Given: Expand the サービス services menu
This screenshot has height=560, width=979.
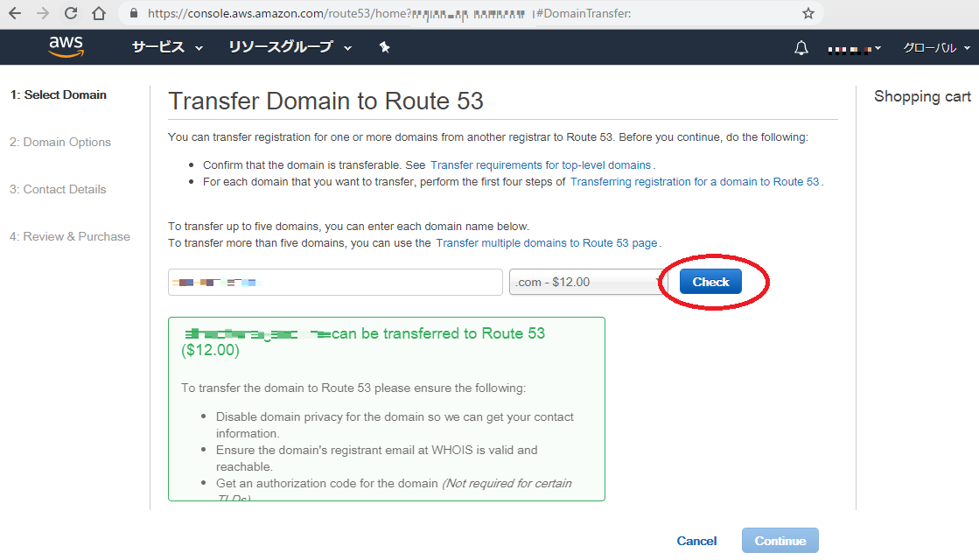Looking at the screenshot, I should (x=167, y=47).
